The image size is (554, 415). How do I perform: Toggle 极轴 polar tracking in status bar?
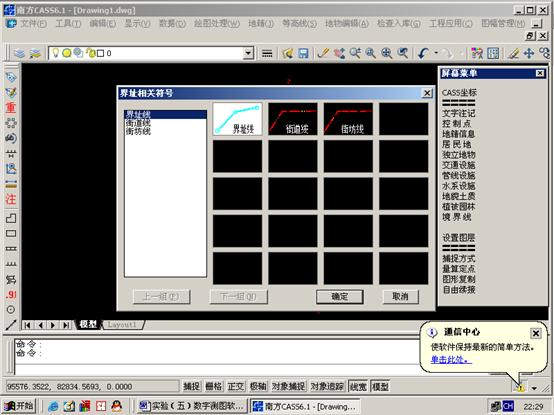coord(258,386)
